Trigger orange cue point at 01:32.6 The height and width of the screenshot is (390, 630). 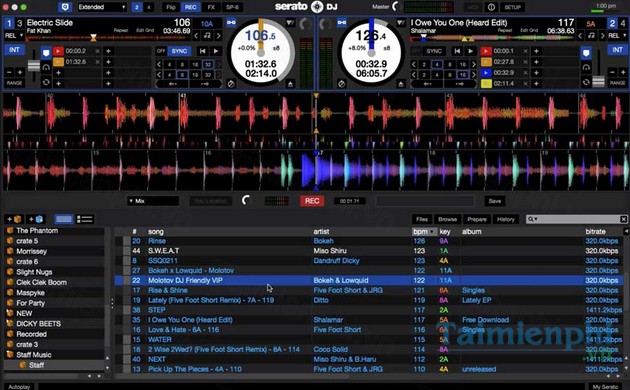(58, 62)
